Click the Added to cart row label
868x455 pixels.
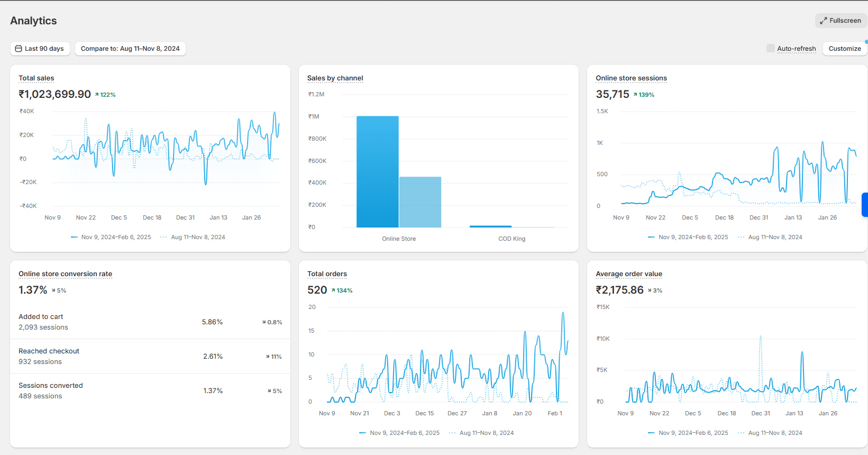tap(41, 317)
